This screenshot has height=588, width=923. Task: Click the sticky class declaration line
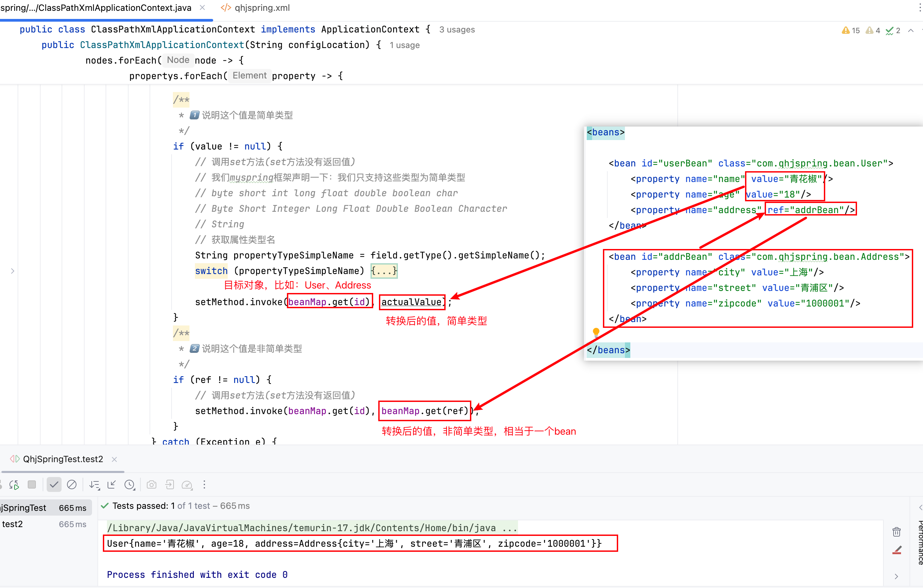tap(225, 29)
